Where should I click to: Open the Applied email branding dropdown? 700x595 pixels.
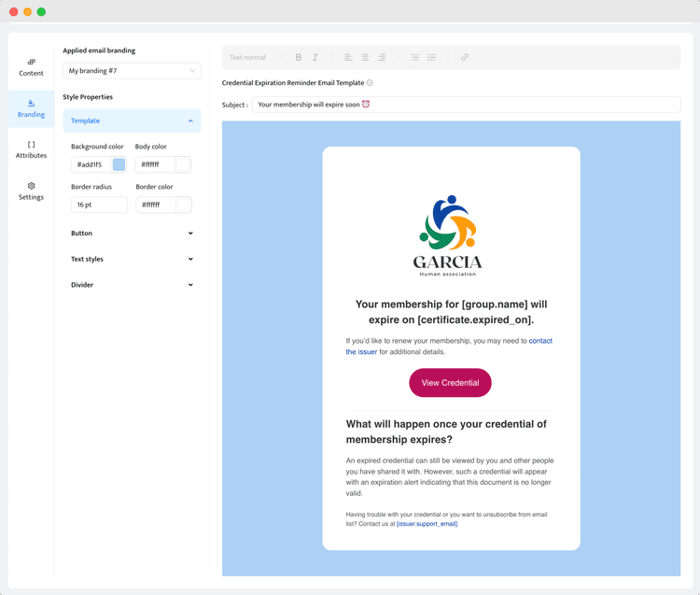click(x=132, y=71)
